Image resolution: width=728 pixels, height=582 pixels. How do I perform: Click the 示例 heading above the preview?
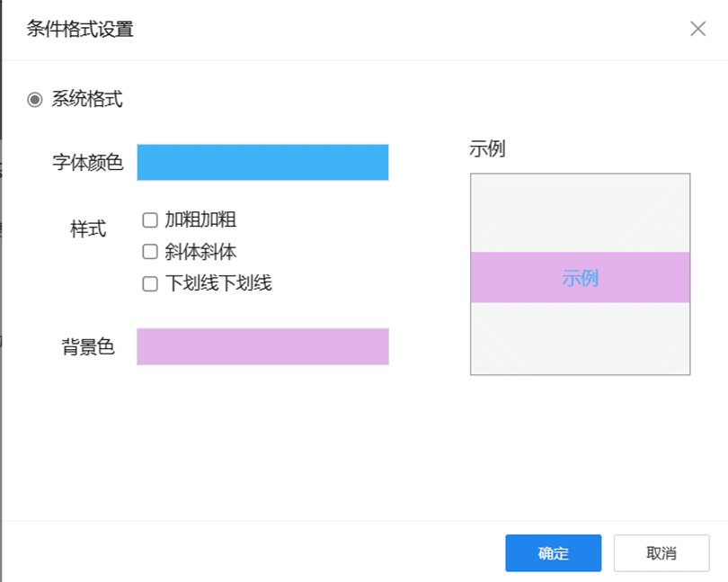[487, 148]
